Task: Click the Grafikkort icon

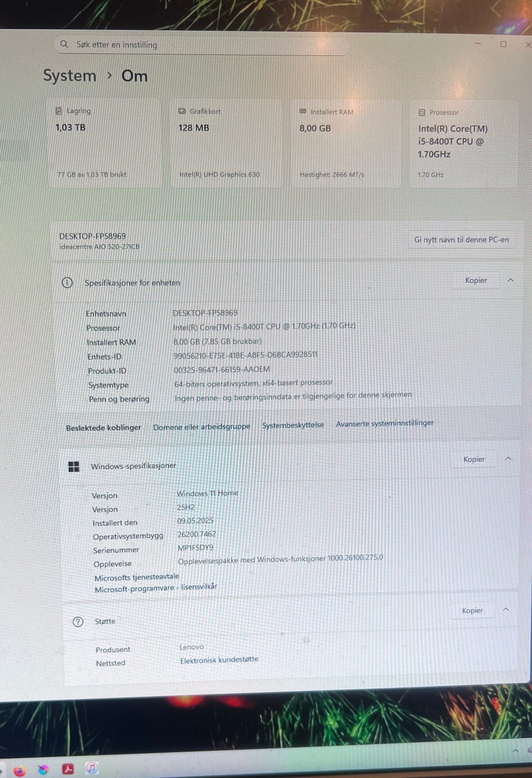Action: point(182,111)
